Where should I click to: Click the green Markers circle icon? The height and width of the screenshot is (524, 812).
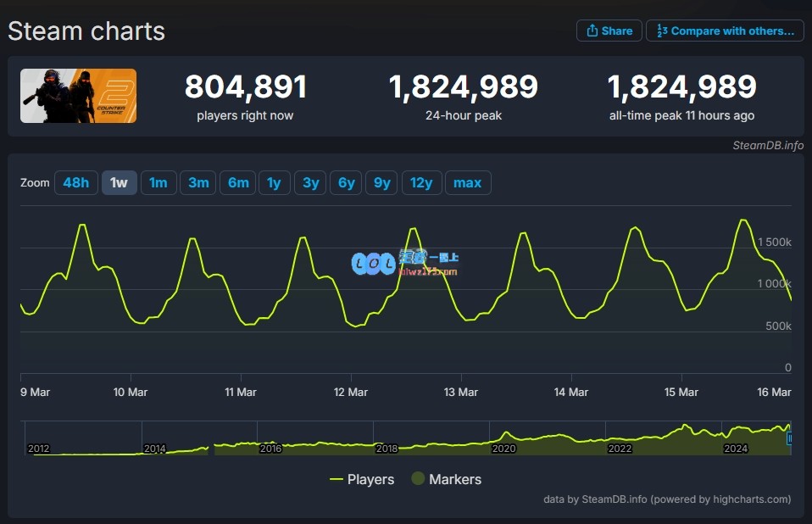418,478
